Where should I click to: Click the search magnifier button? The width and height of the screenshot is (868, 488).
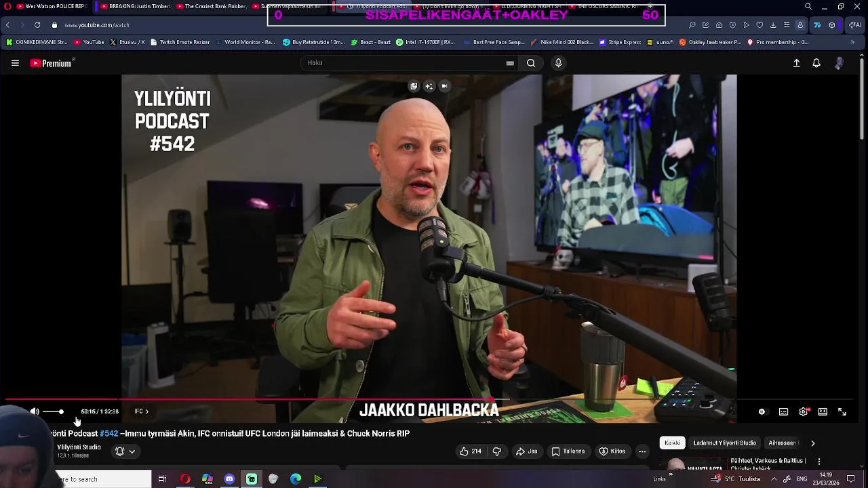(x=531, y=63)
